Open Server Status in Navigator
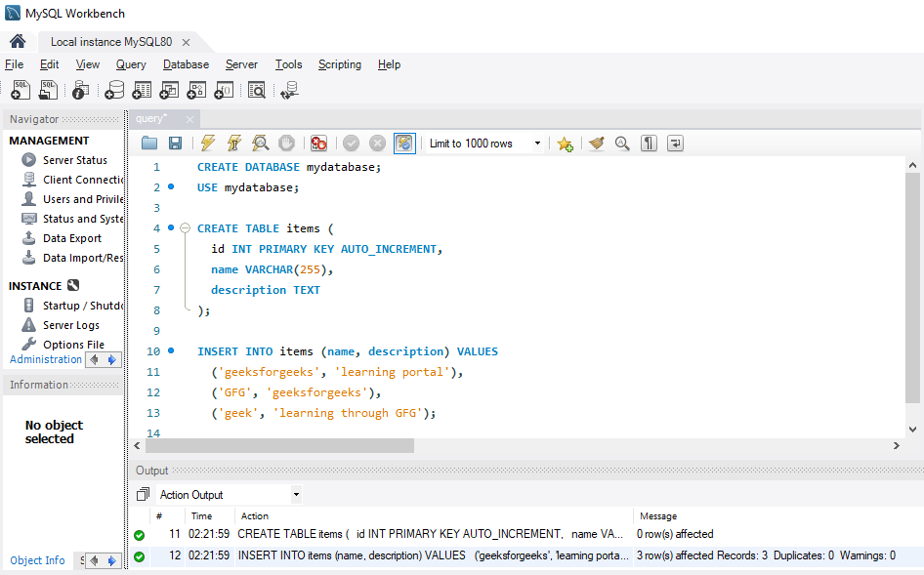Viewport: 924px width, 575px height. 74,160
